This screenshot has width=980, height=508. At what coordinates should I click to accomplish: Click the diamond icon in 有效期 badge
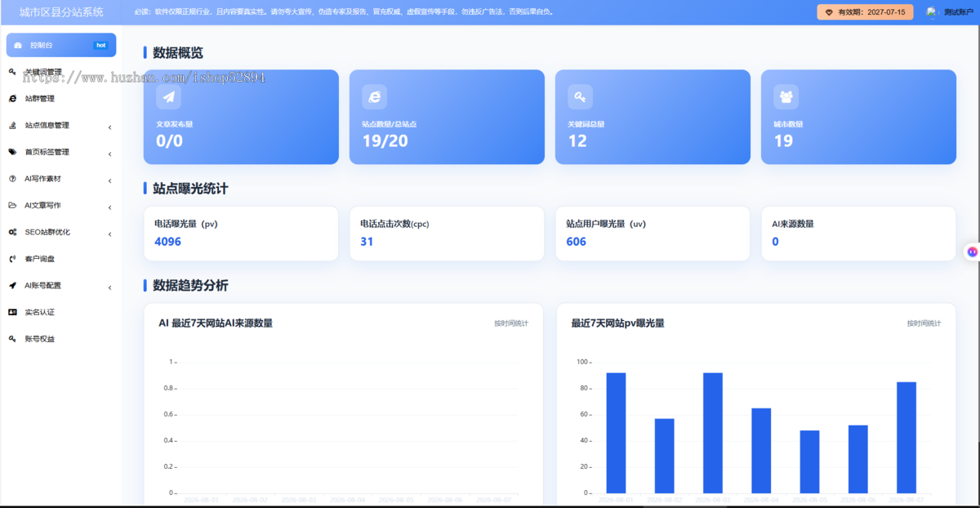[829, 13]
